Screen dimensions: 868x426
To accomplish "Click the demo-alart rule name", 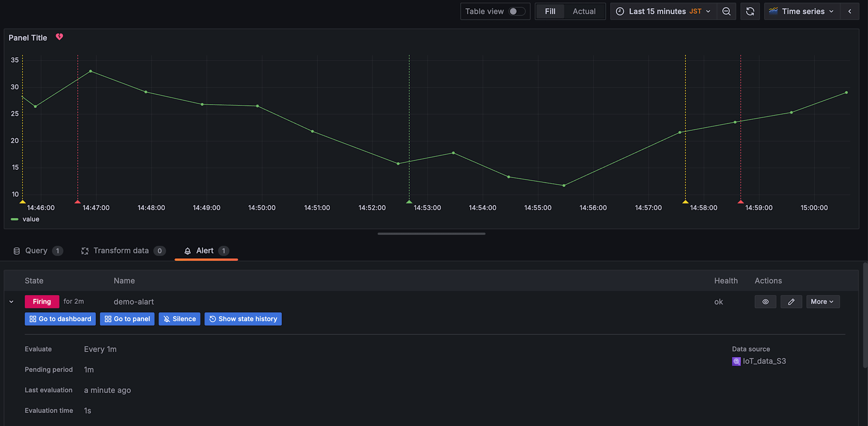I will pos(134,302).
